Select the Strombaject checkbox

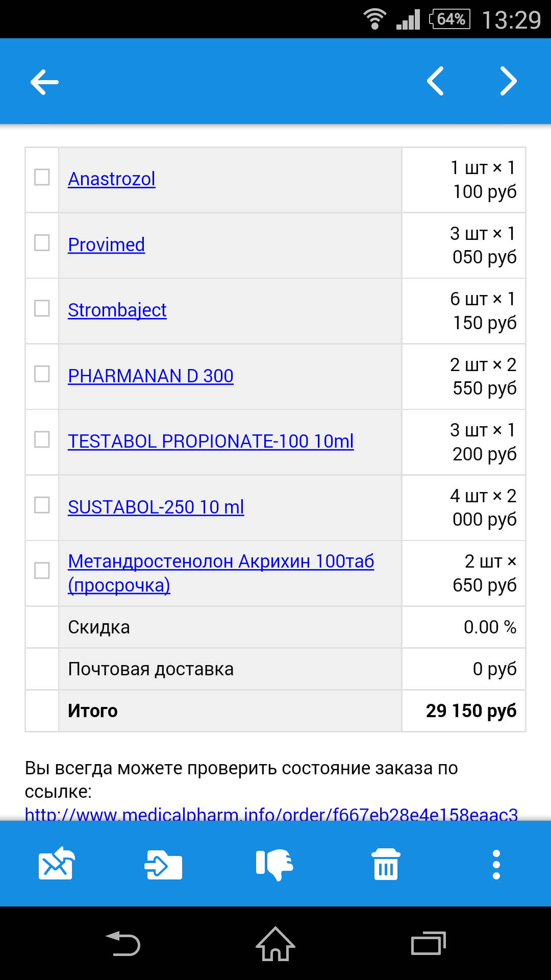pos(42,308)
